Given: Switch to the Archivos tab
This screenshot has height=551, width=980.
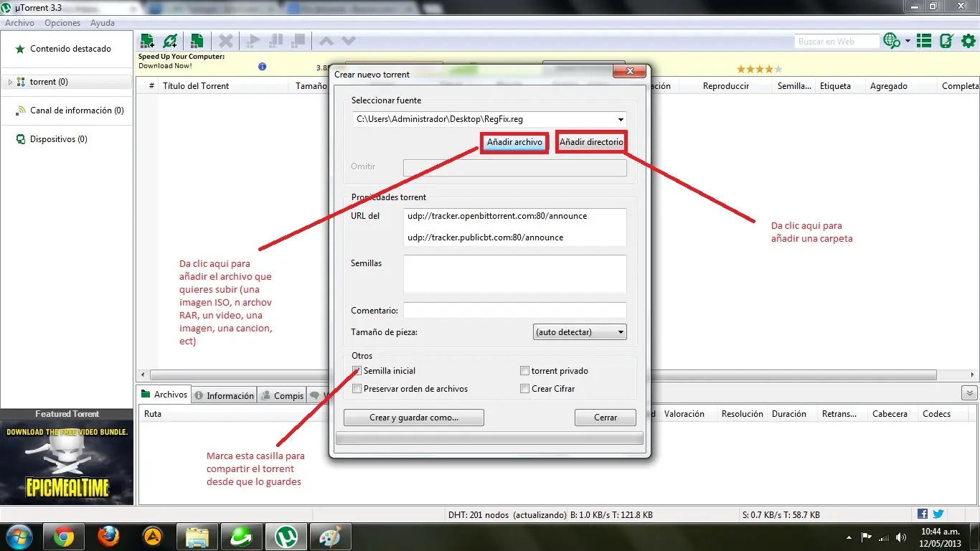Looking at the screenshot, I should pos(164,395).
